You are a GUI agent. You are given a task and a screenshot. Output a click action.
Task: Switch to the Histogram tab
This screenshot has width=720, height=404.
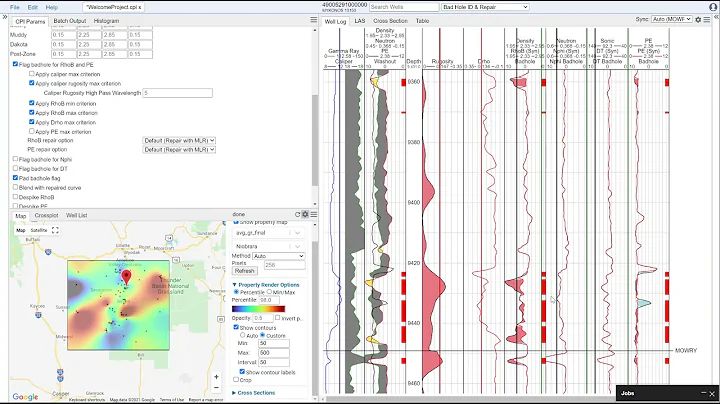[106, 21]
